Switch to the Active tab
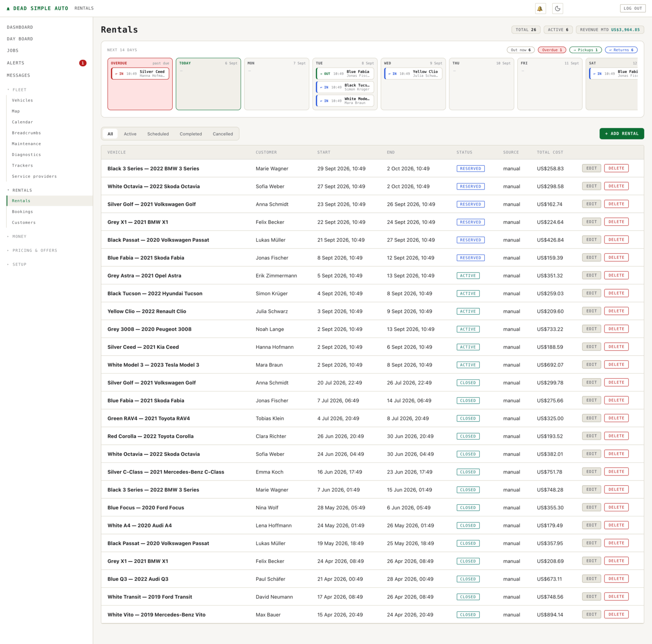Viewport: 652px width, 644px height. 130,134
